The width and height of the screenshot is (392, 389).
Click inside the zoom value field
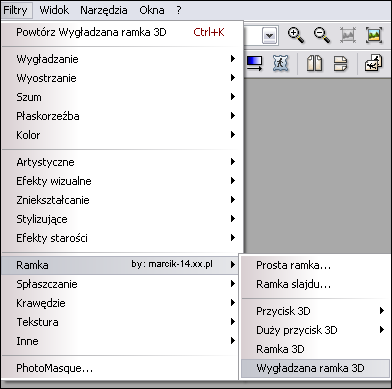pos(253,36)
